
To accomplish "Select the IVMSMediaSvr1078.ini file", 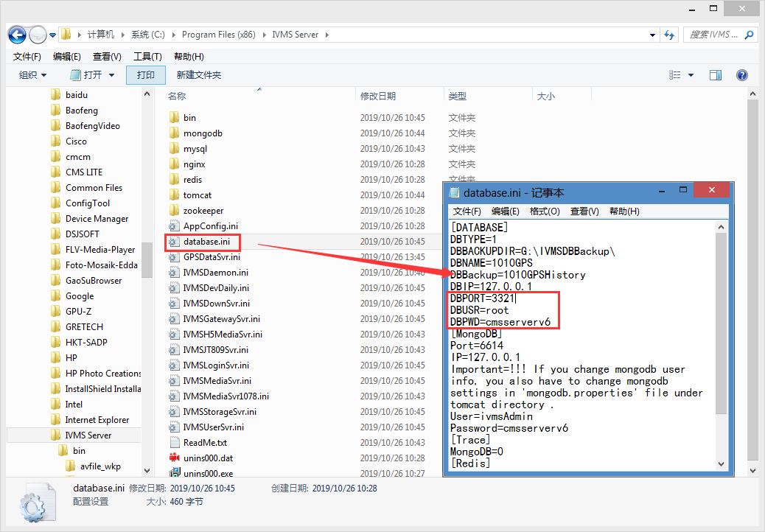I will click(226, 396).
